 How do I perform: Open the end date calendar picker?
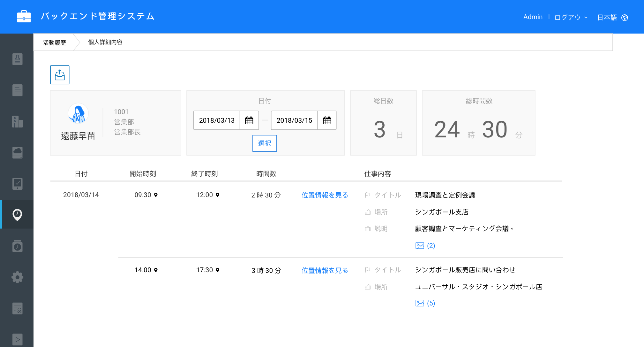point(327,120)
